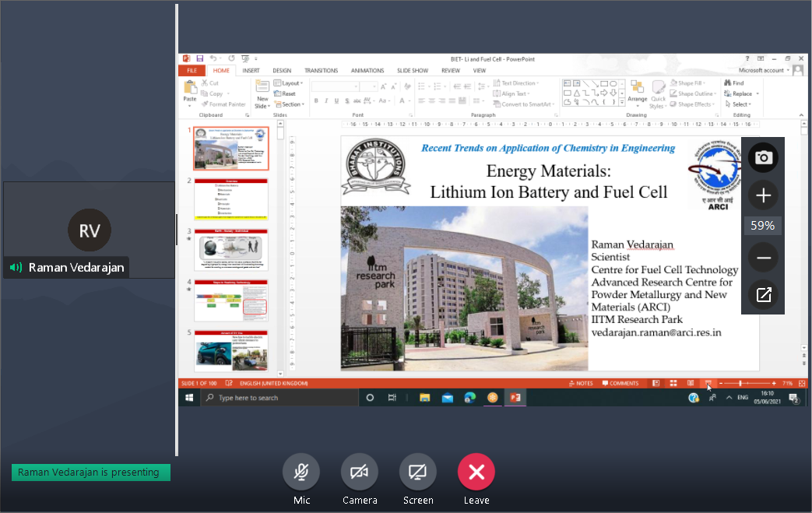Select slide 2 thumbnail in the panel
812x513 pixels.
click(230, 199)
